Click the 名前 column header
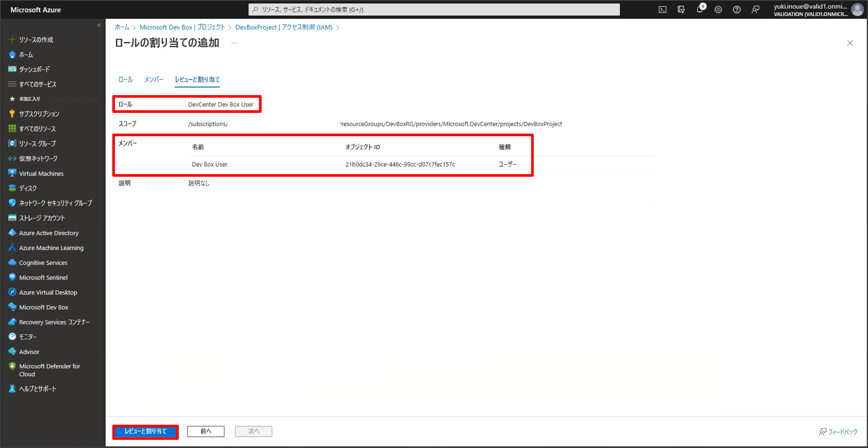This screenshot has width=868, height=448. coord(198,147)
